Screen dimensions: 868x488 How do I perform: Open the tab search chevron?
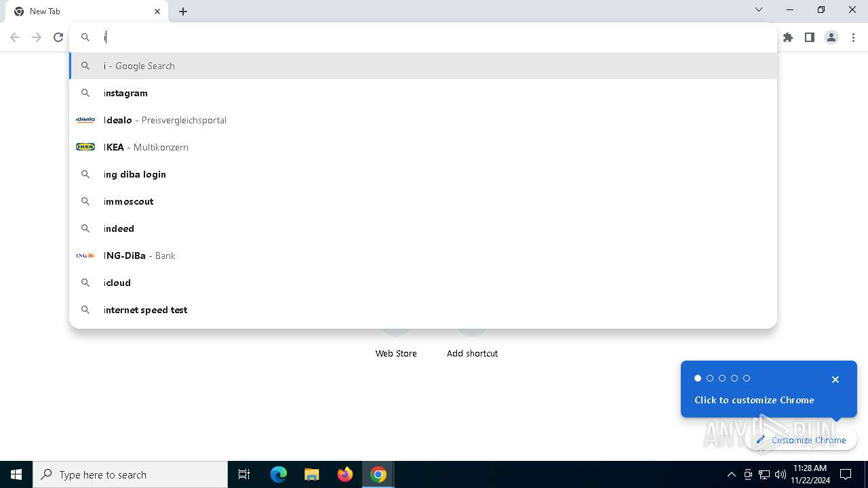[x=759, y=9]
